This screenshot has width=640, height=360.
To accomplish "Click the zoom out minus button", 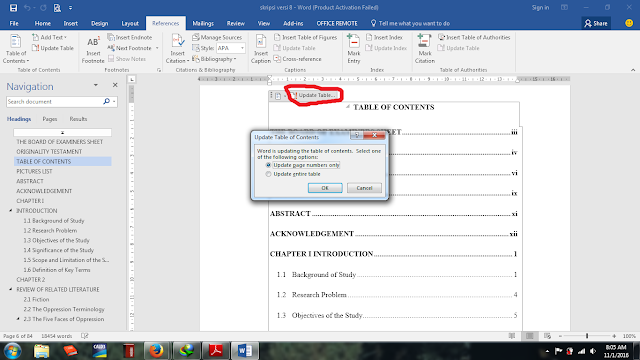I will [560, 336].
